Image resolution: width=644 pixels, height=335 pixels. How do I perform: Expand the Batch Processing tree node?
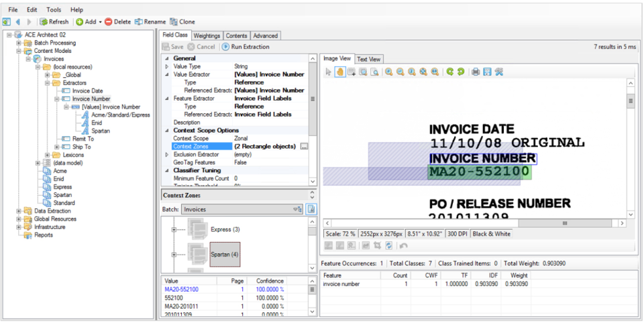tap(18, 43)
